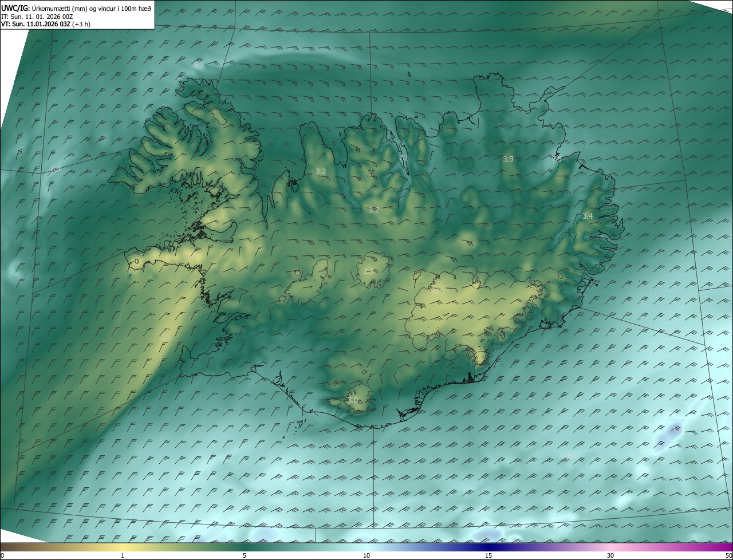Click the 7.1 value label on map

click(403, 158)
